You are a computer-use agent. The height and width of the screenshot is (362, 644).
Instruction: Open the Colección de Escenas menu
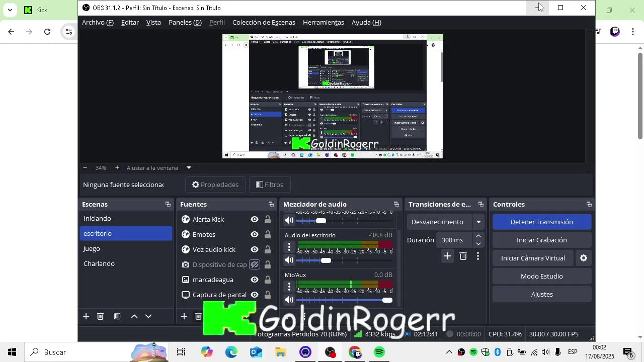point(264,22)
